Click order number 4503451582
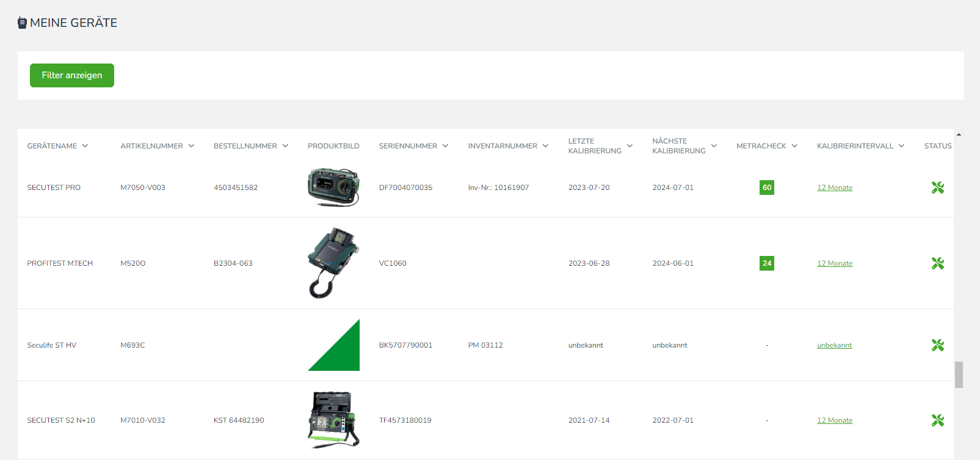 [x=236, y=188]
